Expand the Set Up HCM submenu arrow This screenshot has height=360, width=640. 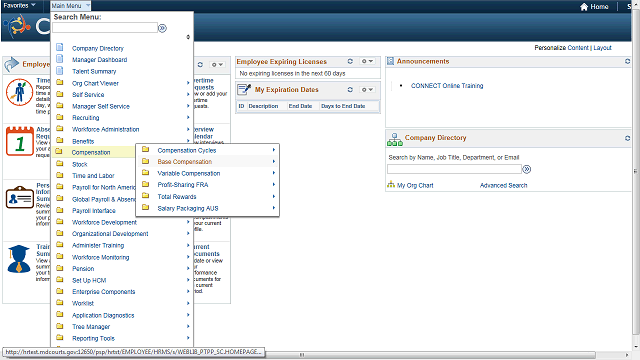coord(188,280)
